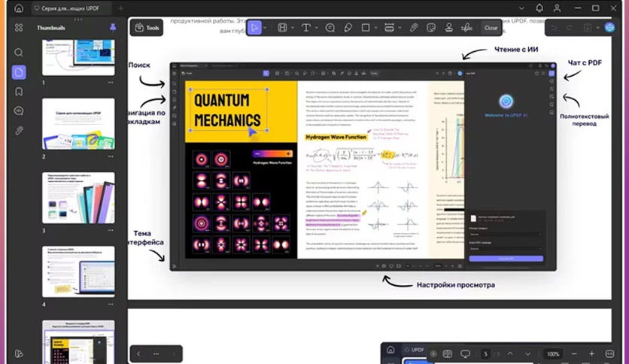Select the measure tool in the toolbar
The height and width of the screenshot is (364, 629).
tap(389, 28)
